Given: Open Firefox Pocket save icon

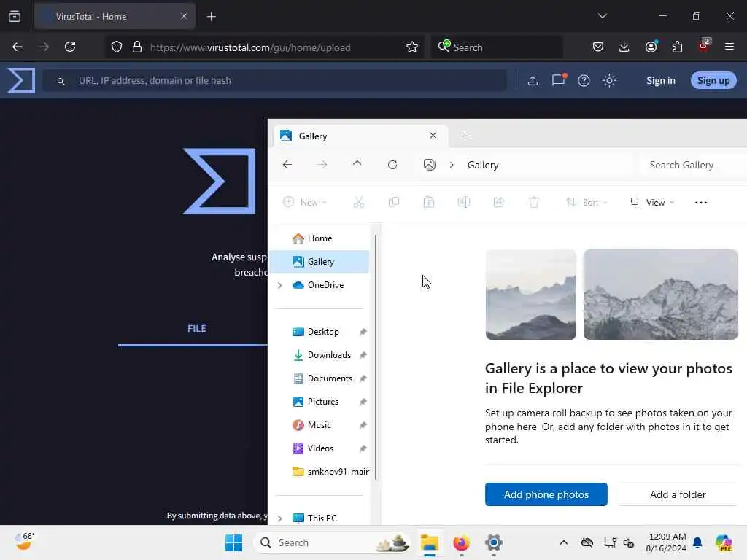Looking at the screenshot, I should pyautogui.click(x=598, y=47).
